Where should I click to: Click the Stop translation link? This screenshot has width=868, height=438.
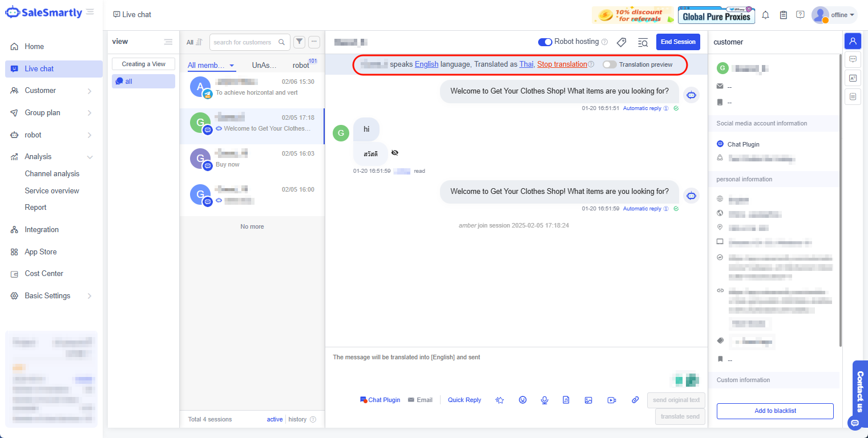point(562,64)
